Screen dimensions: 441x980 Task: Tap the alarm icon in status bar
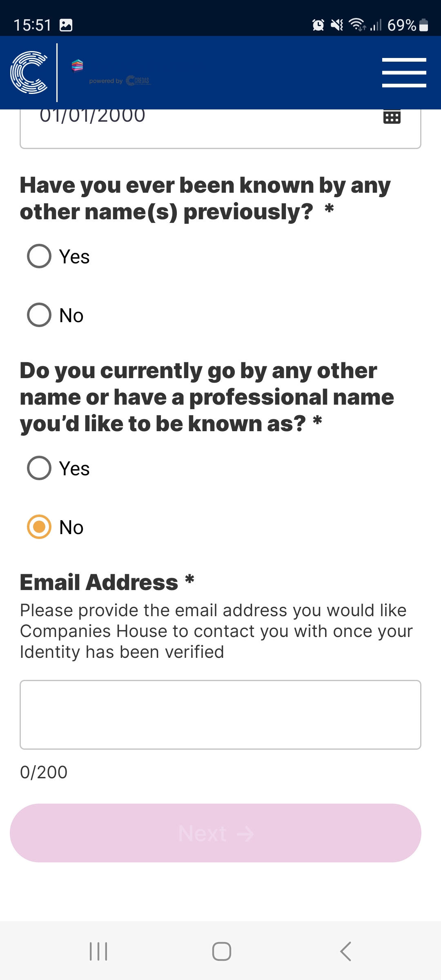(x=318, y=25)
